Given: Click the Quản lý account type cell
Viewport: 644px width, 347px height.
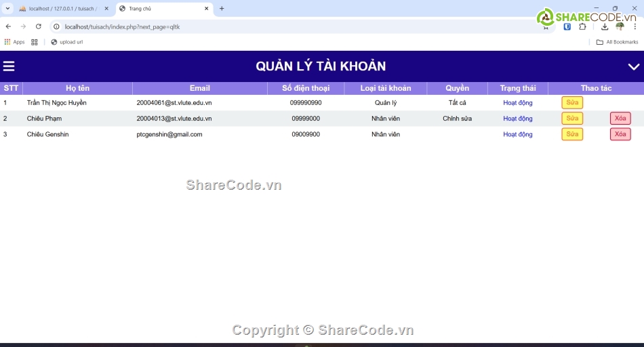Looking at the screenshot, I should [386, 102].
